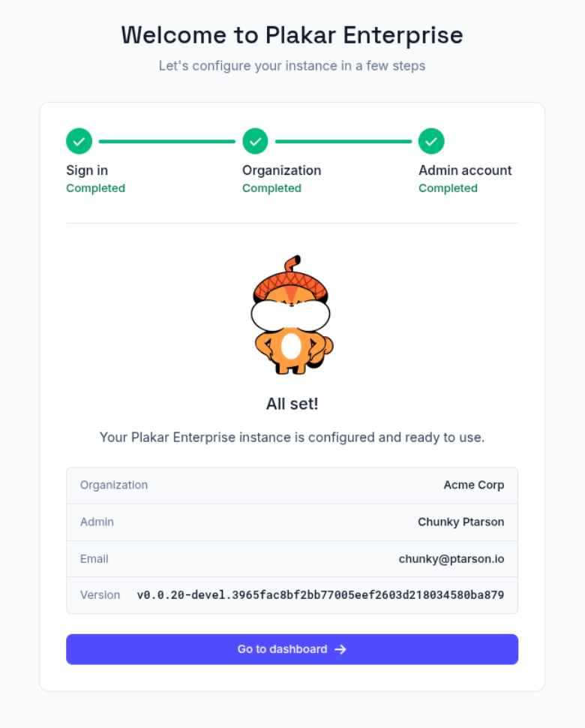Viewport: 585px width, 728px height.
Task: Click the Completed status under Sign in
Action: tap(95, 188)
